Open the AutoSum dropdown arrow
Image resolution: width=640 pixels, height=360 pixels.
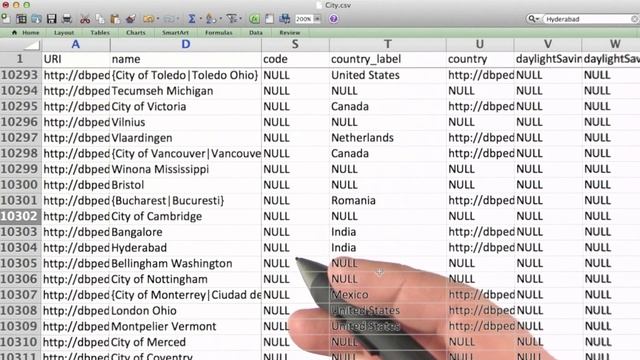tap(201, 19)
